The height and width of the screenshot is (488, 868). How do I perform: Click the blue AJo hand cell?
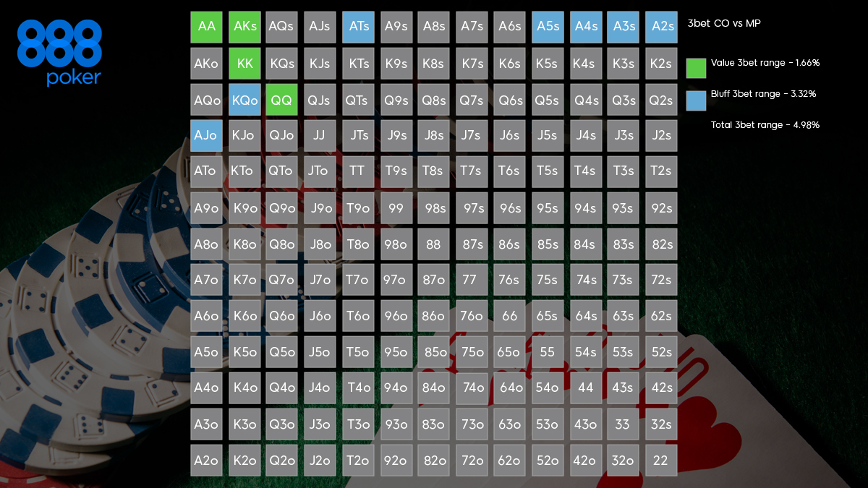pyautogui.click(x=206, y=135)
